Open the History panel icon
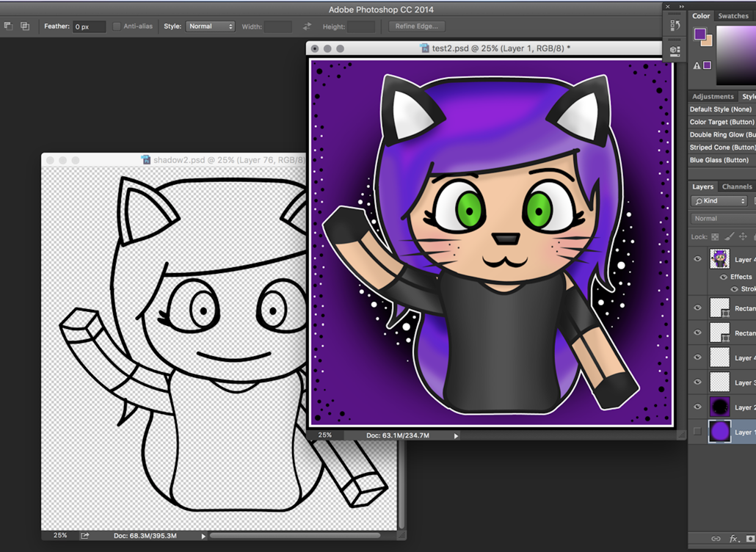The image size is (756, 552). point(675,26)
